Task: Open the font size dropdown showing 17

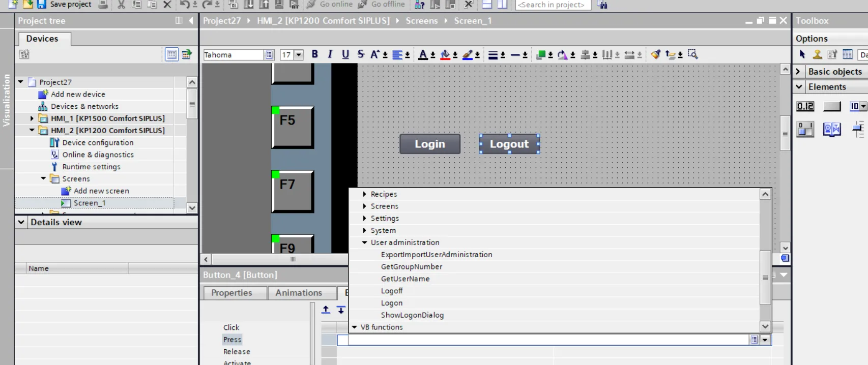Action: tap(299, 54)
